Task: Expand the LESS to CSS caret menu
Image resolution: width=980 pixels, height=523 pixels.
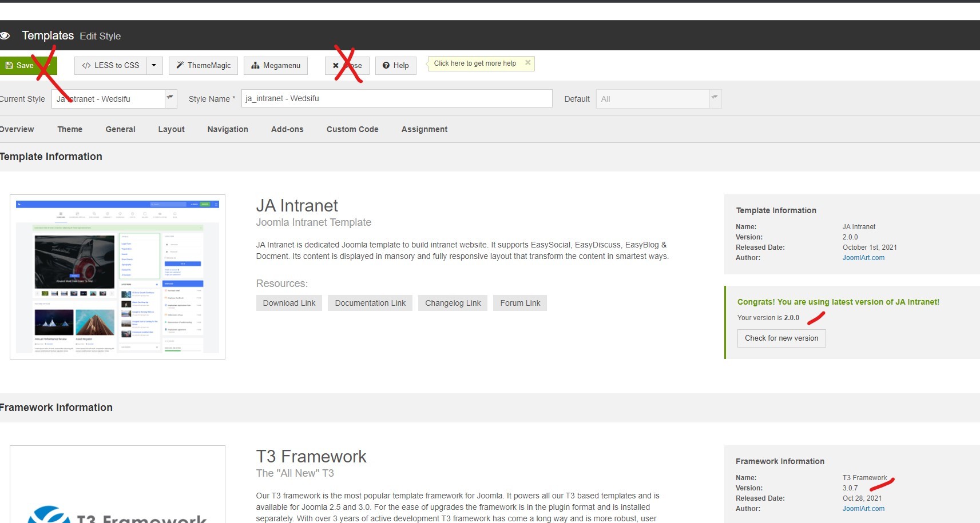Action: pyautogui.click(x=154, y=66)
